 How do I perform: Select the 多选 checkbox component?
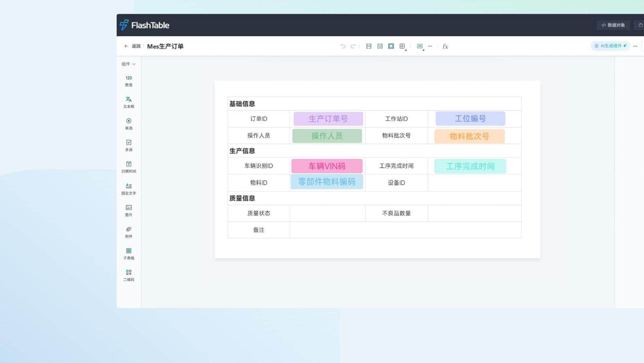pyautogui.click(x=128, y=145)
